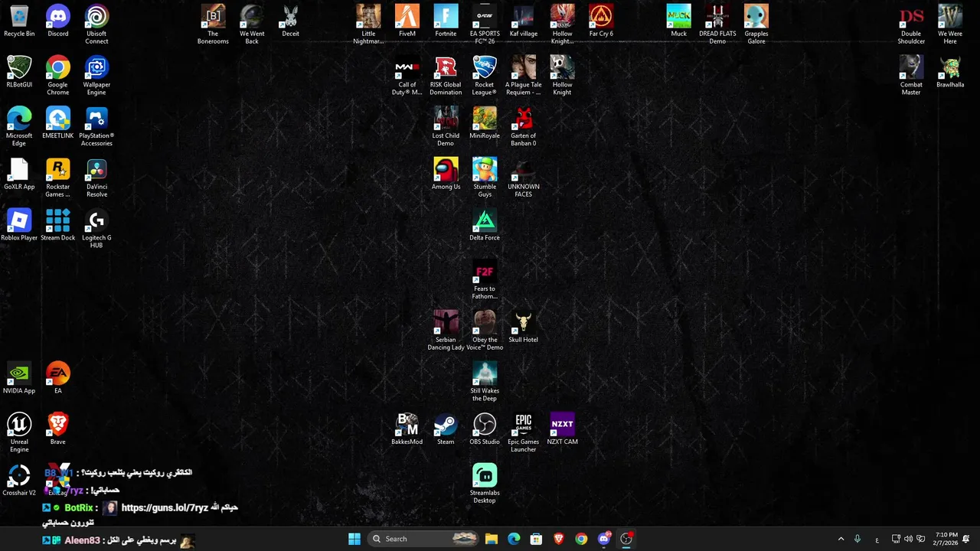Select Garten of Banban 0 icon
980x551 pixels.
pyautogui.click(x=524, y=126)
